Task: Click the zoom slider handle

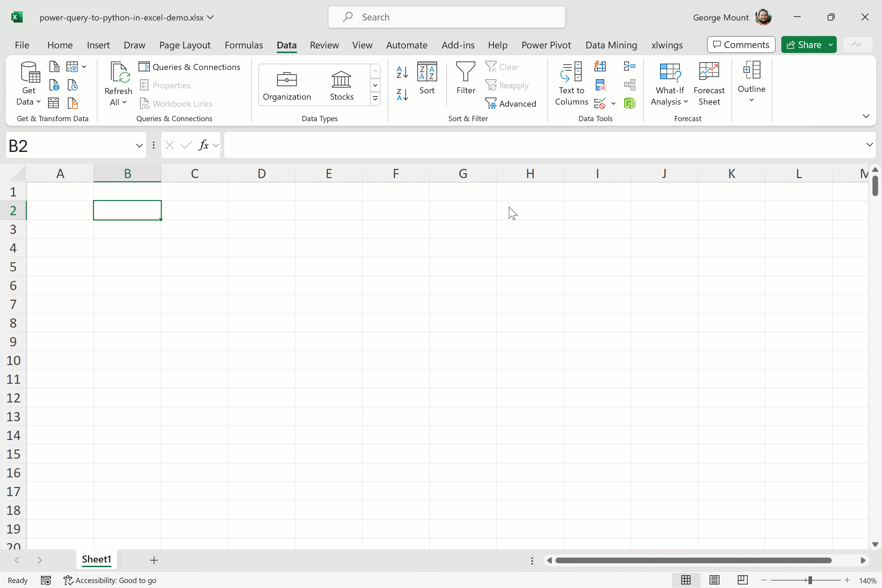Action: click(x=810, y=580)
